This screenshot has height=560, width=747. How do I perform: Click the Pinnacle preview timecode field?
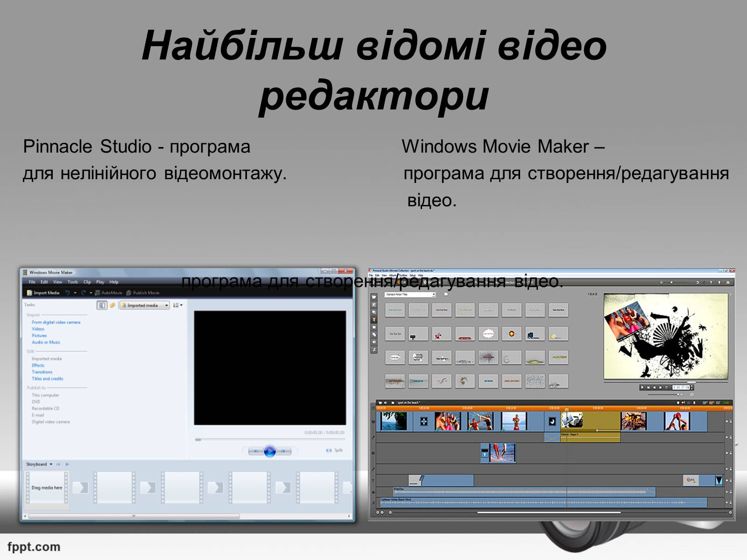[x=681, y=387]
